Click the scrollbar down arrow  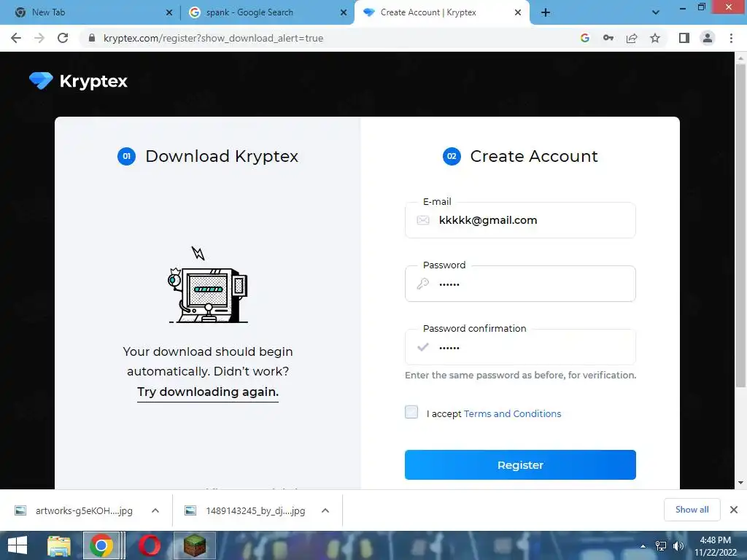pos(740,483)
